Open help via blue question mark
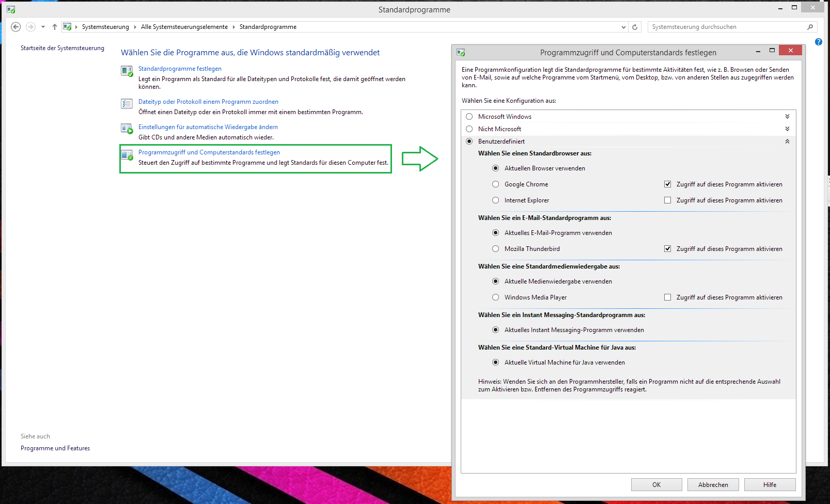This screenshot has height=504, width=830. [819, 42]
